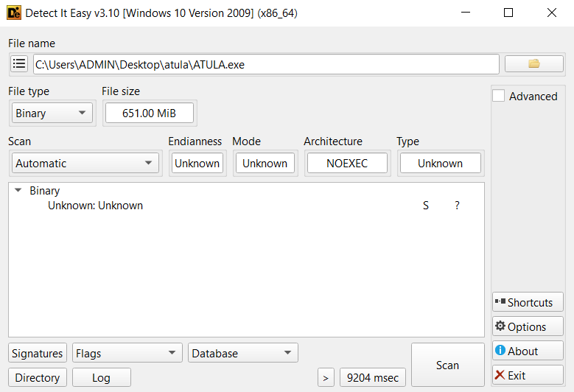Screen dimensions: 574x392
Task: Open the Scan mode Automatic dropdown
Action: (85, 164)
